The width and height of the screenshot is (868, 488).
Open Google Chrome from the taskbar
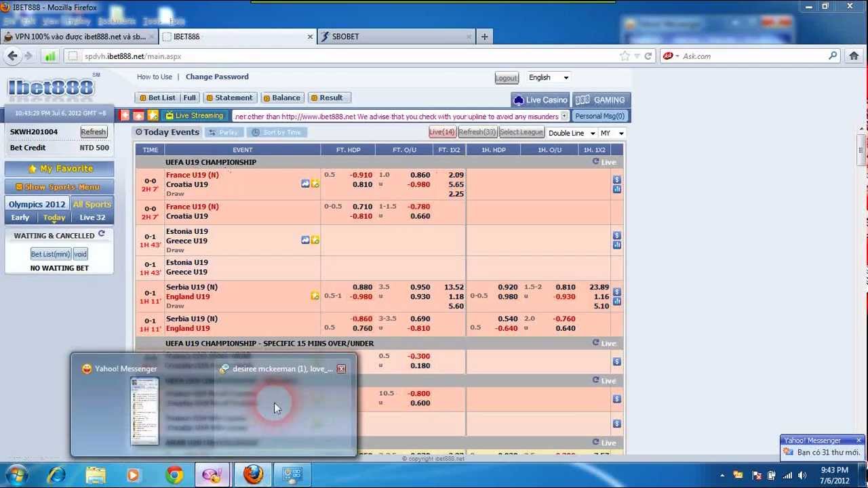tap(174, 475)
